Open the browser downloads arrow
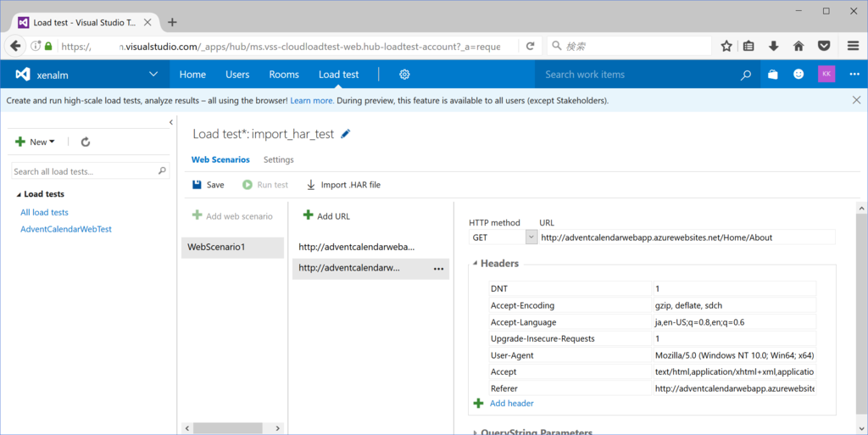Image resolution: width=868 pixels, height=435 pixels. [773, 46]
